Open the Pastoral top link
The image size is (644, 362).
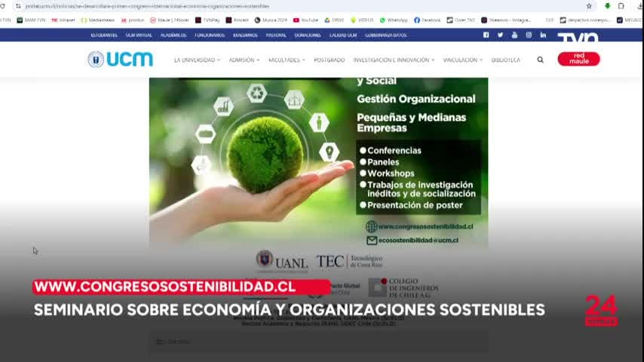276,35
